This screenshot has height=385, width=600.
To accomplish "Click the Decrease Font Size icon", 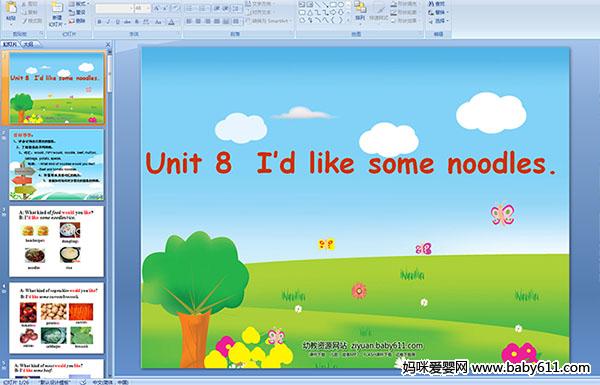I will click(166, 8).
